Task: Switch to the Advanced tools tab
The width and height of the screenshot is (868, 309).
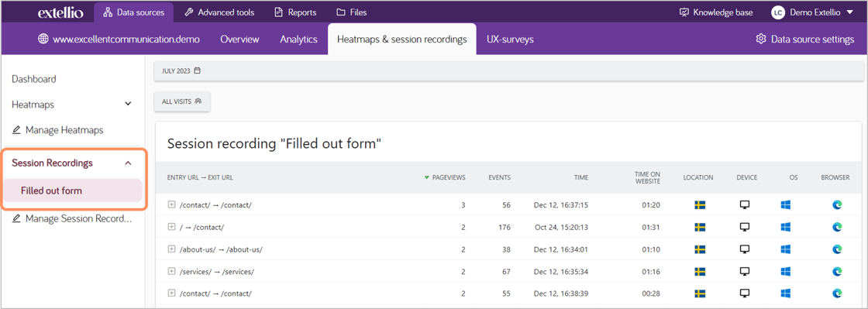Action: pyautogui.click(x=219, y=12)
